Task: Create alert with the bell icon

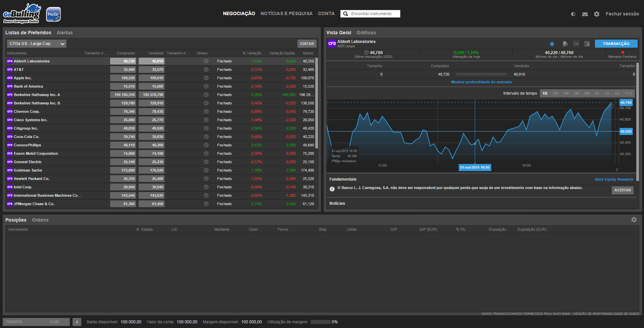Action: [565, 44]
